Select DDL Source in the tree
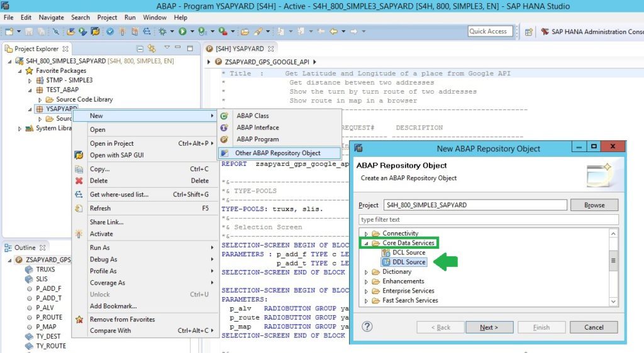 (404, 262)
